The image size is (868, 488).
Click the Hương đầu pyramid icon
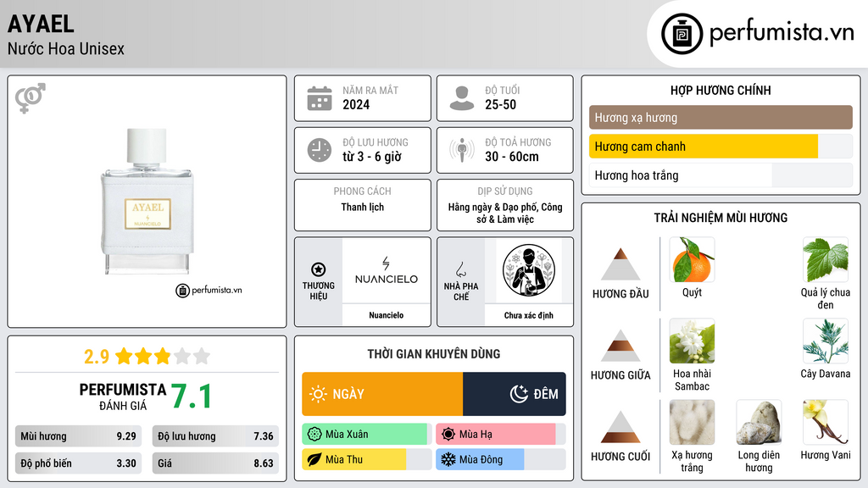click(620, 264)
